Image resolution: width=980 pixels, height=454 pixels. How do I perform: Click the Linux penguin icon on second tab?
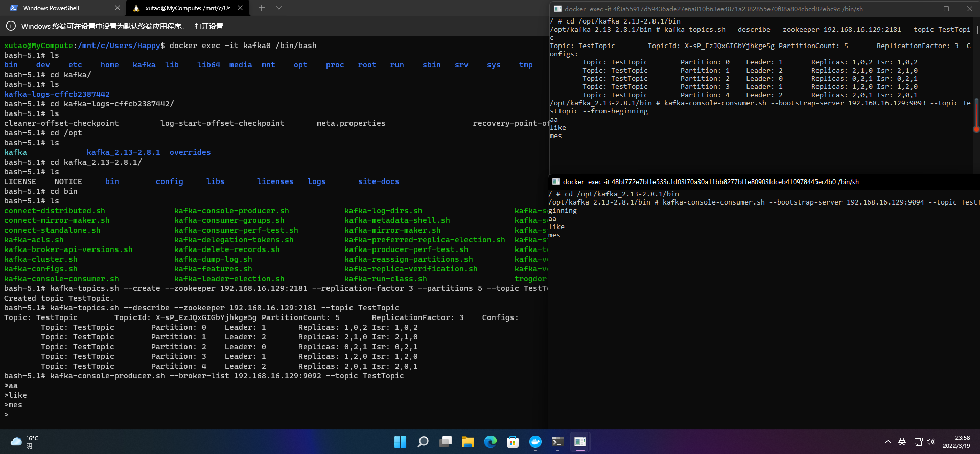pyautogui.click(x=136, y=8)
